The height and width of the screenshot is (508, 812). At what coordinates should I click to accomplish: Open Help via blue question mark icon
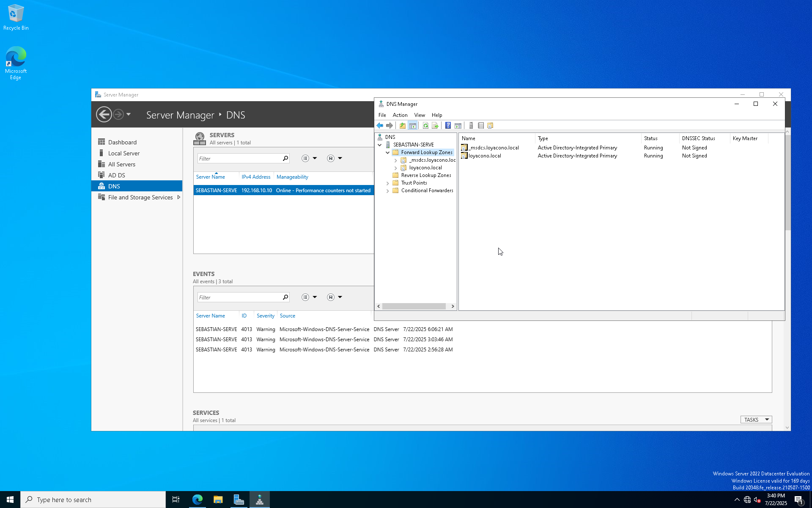(x=448, y=125)
